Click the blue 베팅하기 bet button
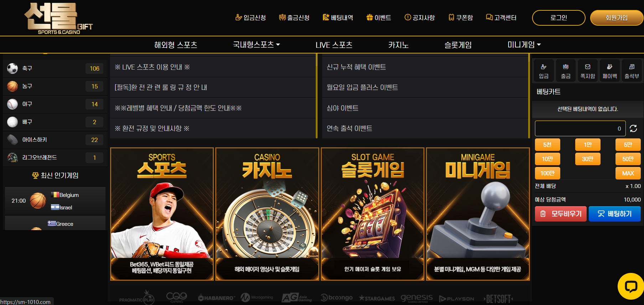644x305 pixels. 614,214
